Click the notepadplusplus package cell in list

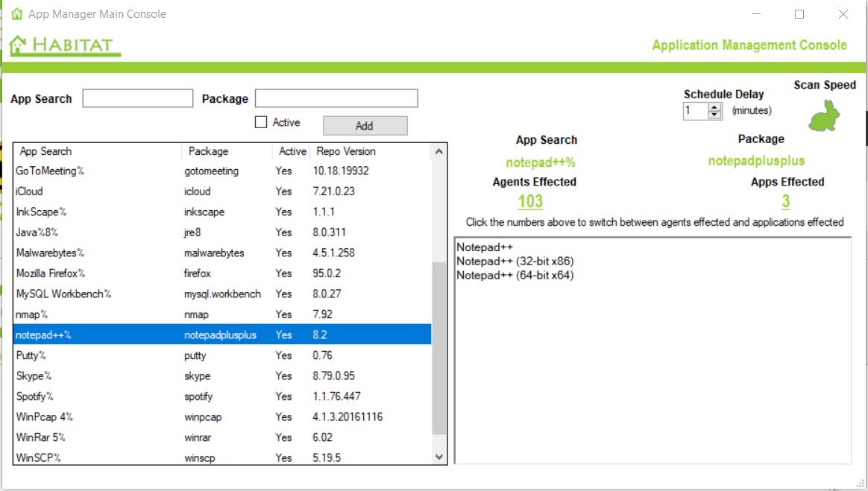click(x=220, y=335)
